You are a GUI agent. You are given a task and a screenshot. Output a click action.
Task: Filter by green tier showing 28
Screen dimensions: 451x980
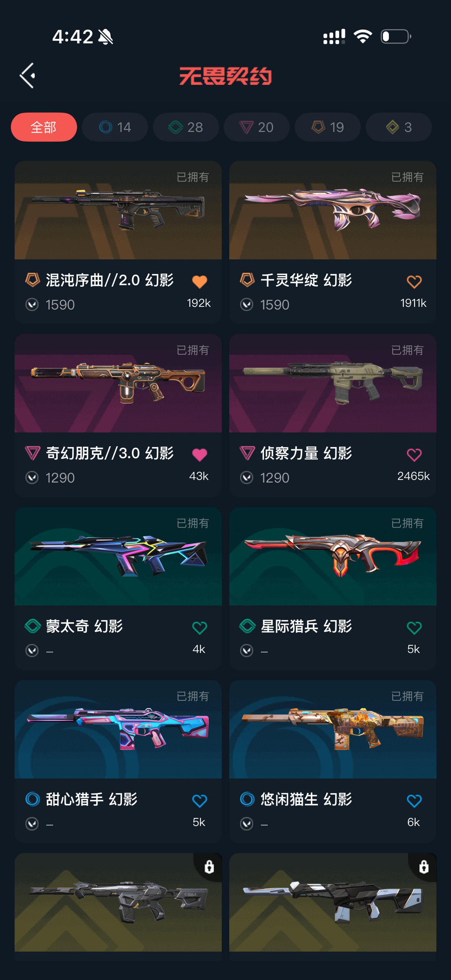[186, 127]
